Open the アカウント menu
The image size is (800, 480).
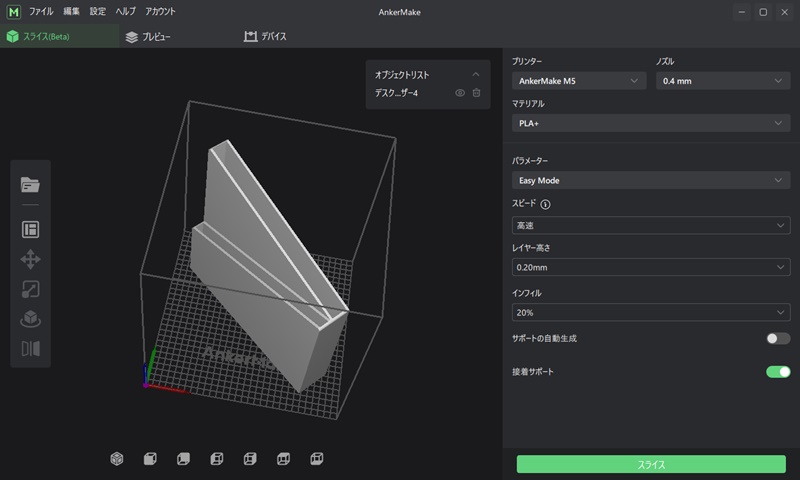[x=160, y=11]
